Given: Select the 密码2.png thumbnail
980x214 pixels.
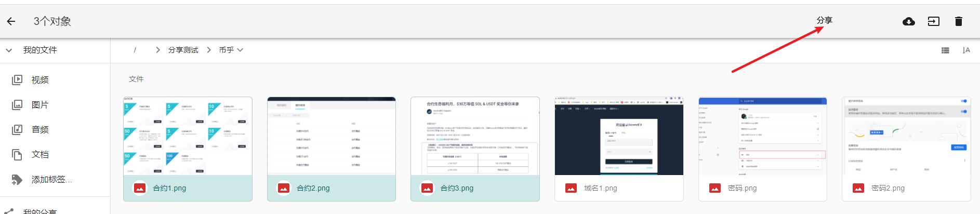Looking at the screenshot, I should point(906,136).
